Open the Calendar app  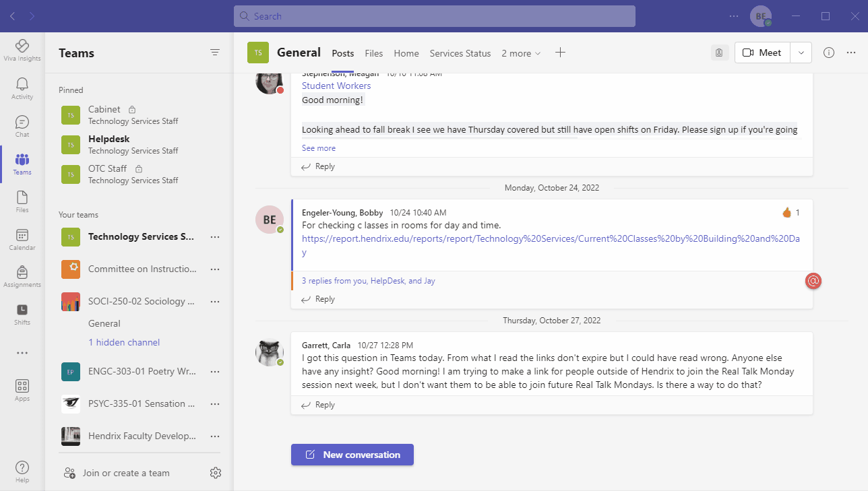pyautogui.click(x=22, y=239)
